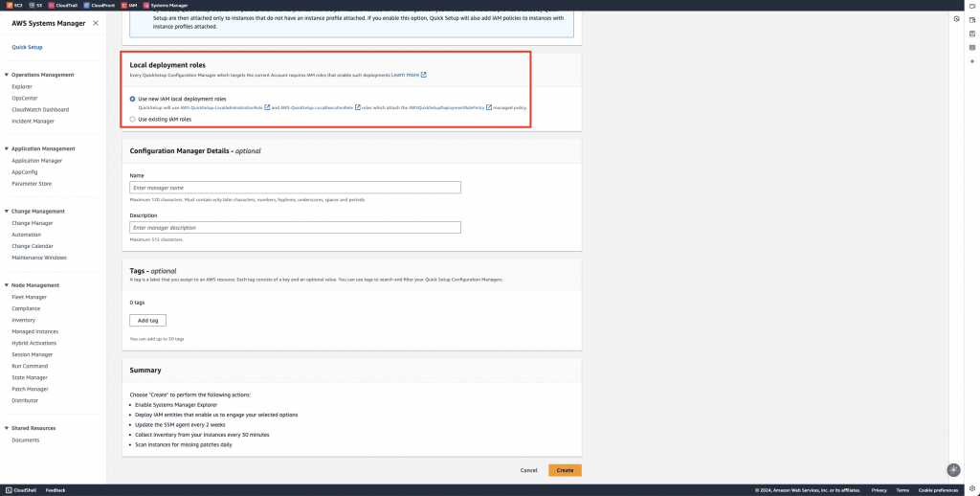
Task: Open the round floating assistant icon near Create
Action: click(954, 470)
